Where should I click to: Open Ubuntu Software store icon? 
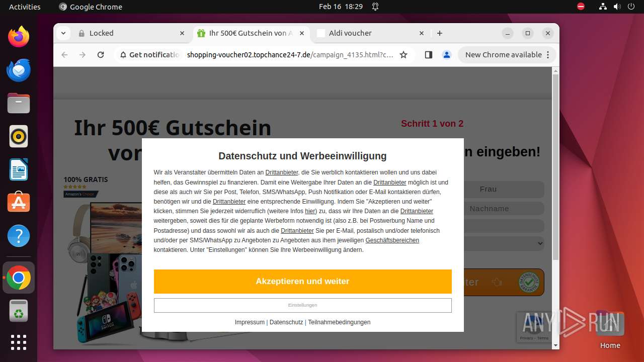[x=19, y=203]
